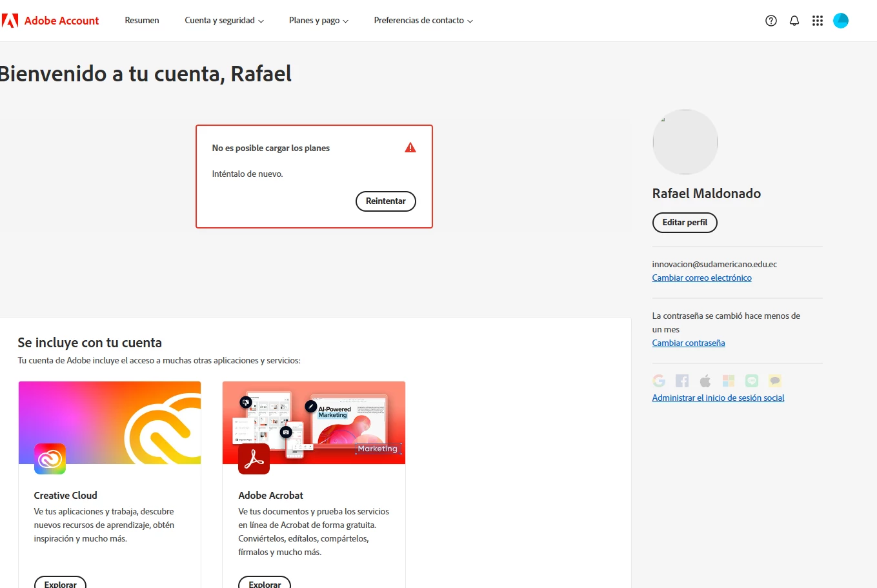
Task: Click 'No es posible cargar los planes'
Action: click(x=270, y=148)
